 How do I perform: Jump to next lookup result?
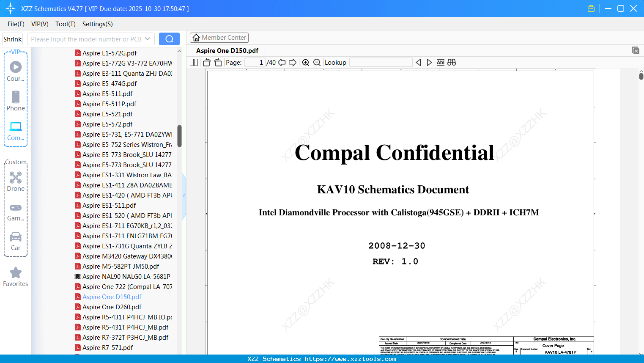429,63
